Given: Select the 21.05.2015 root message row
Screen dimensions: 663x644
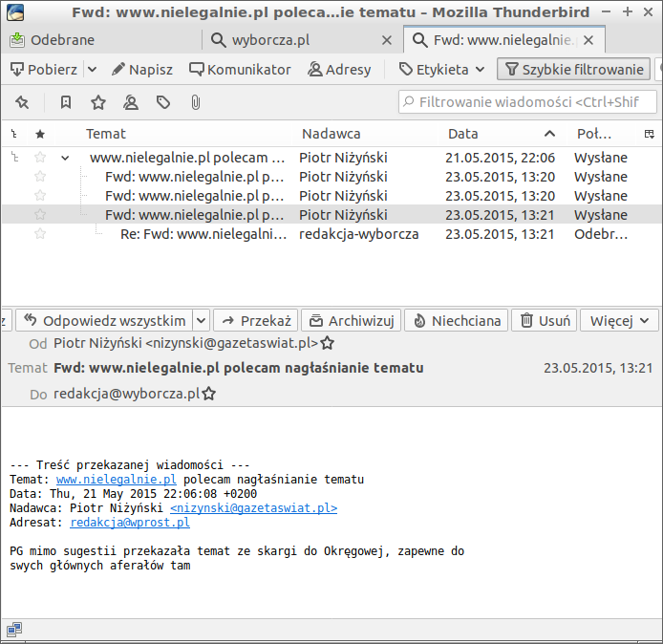Looking at the screenshot, I should [331, 158].
